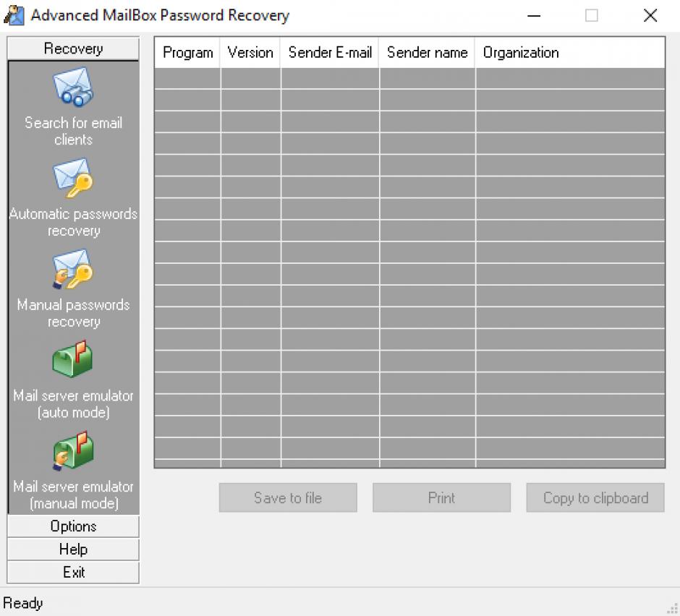Click "Automatic passwords recovery" label
Screen dimensions: 680x616
coord(73,222)
